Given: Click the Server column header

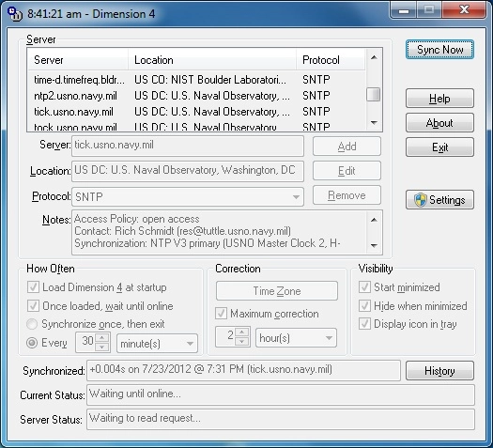Looking at the screenshot, I should coord(78,60).
